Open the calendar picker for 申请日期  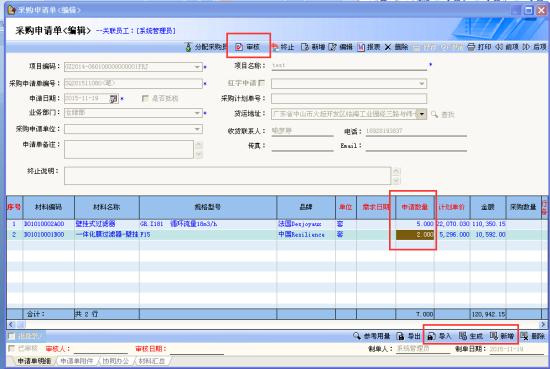point(113,99)
